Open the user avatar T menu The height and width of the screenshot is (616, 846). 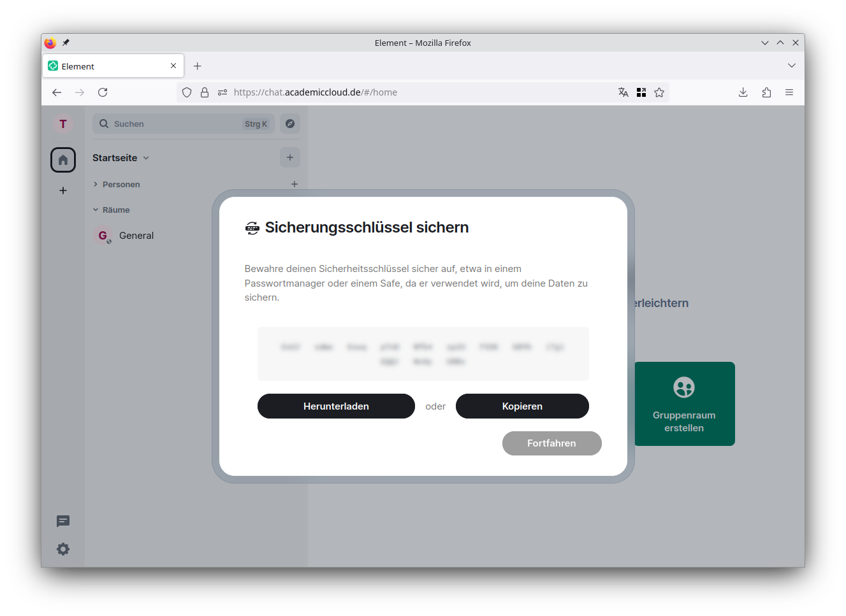click(63, 124)
